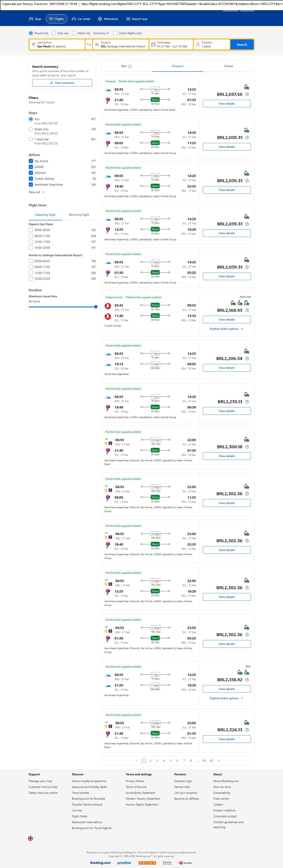Open the Economy cabin class dropdown
This screenshot has width=283, height=868.
point(101,33)
